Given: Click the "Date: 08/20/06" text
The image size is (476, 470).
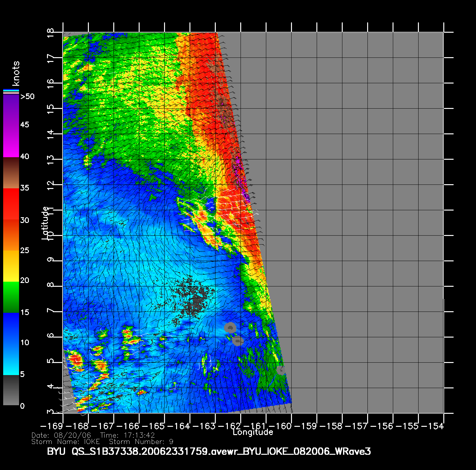Looking at the screenshot, I should (x=61, y=435).
